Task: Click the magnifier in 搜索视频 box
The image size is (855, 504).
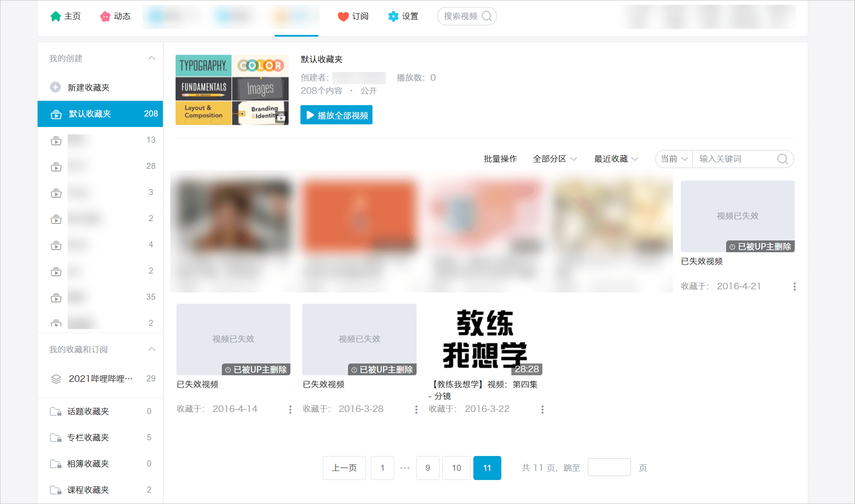Action: (x=486, y=17)
